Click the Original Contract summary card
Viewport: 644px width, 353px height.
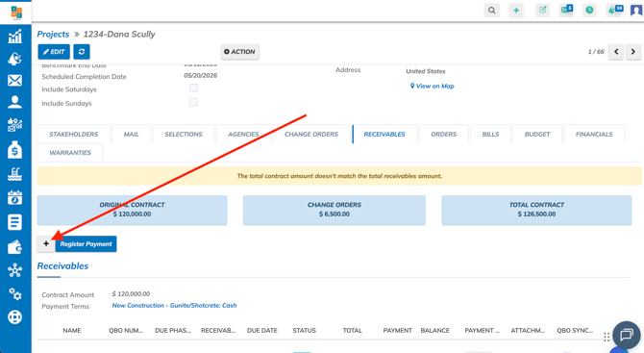pos(132,210)
